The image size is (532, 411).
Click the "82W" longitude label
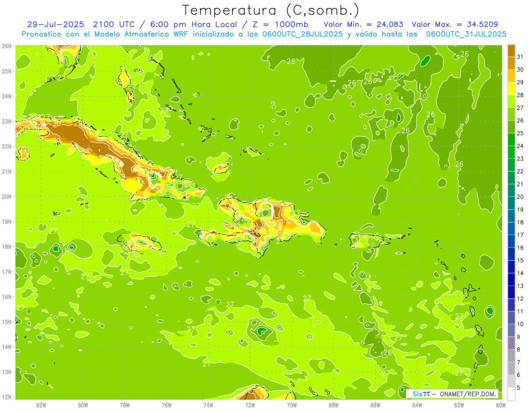(x=41, y=405)
